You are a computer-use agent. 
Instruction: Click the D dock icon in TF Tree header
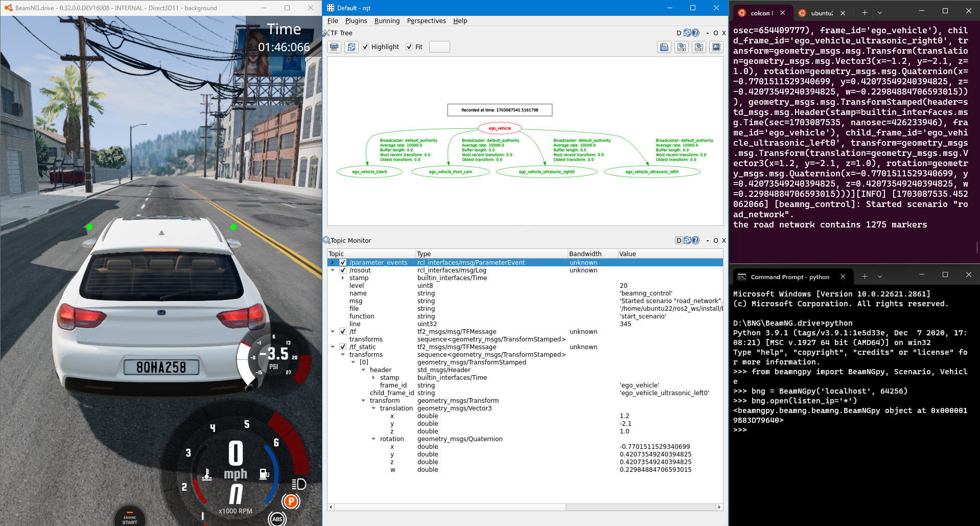679,33
